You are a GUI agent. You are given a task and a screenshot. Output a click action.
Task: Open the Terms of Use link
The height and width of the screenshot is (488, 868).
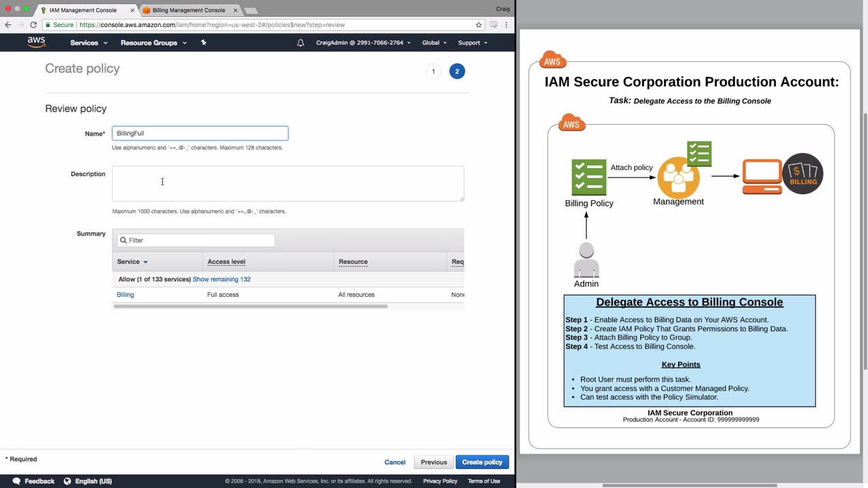(484, 481)
